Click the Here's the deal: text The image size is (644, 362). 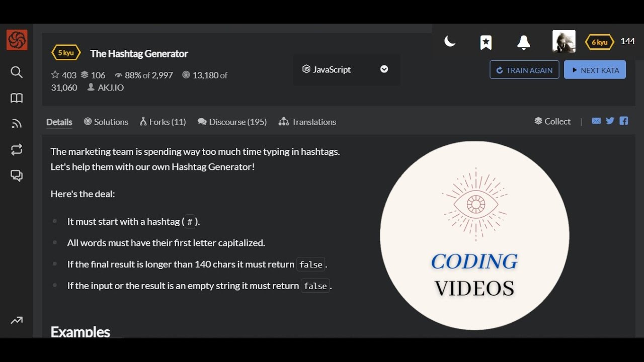point(83,194)
